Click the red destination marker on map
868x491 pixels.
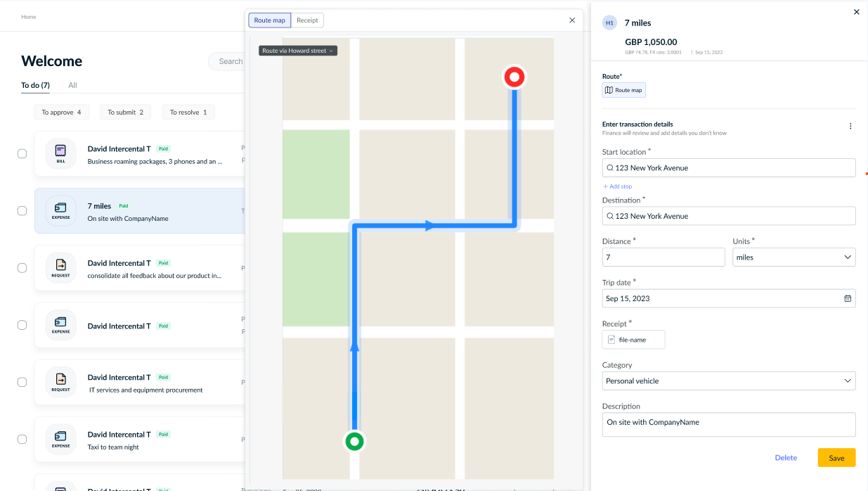[x=515, y=77]
